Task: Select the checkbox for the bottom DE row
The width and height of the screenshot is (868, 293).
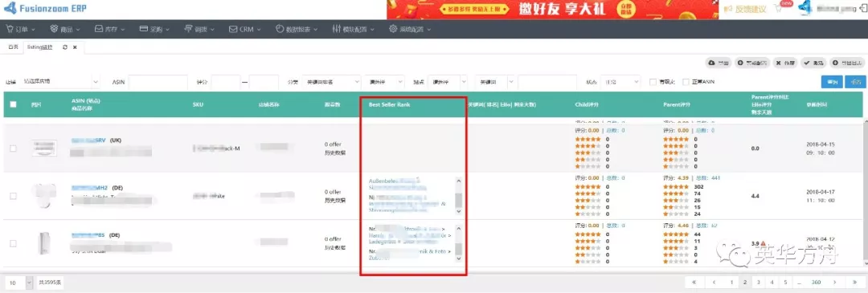Action: (x=14, y=243)
